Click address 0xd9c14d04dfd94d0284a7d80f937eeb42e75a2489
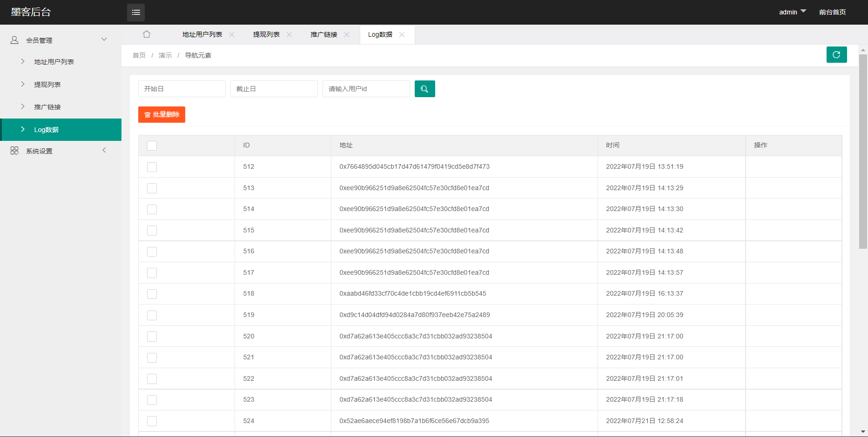The image size is (868, 437). point(415,315)
